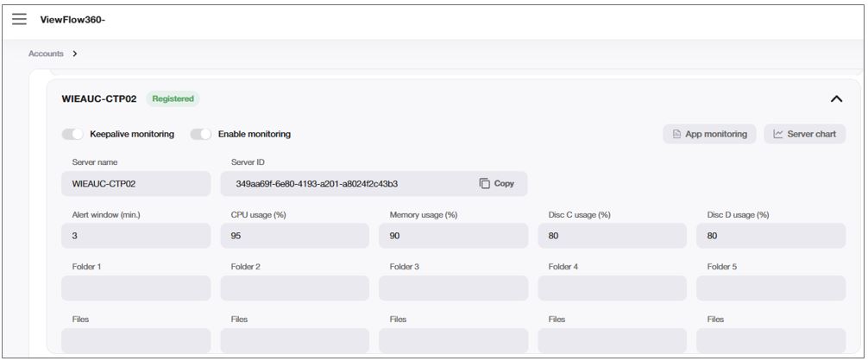This screenshot has height=361, width=868.
Task: Click the breadcrumb chevron after Accounts
Action: click(x=75, y=54)
